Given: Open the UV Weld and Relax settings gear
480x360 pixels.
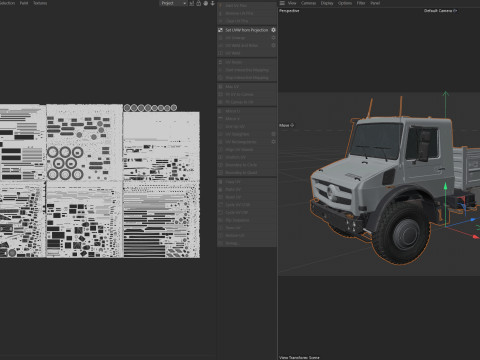Looking at the screenshot, I should 273,45.
